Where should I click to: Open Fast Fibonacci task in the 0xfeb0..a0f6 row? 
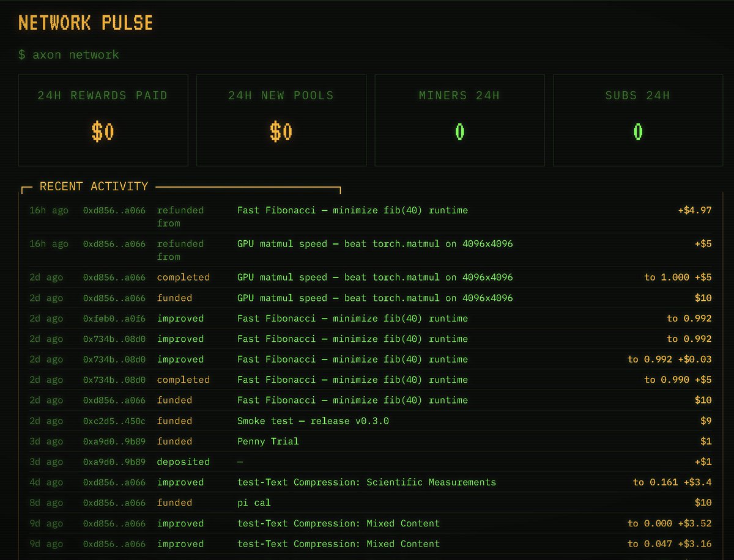pyautogui.click(x=352, y=319)
